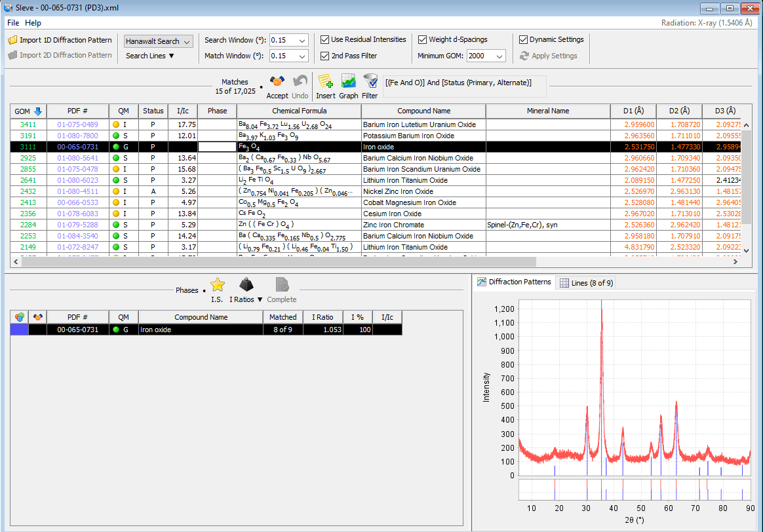This screenshot has height=532, width=763.
Task: Disable the 2nd Pass Filter checkbox
Action: (x=325, y=56)
